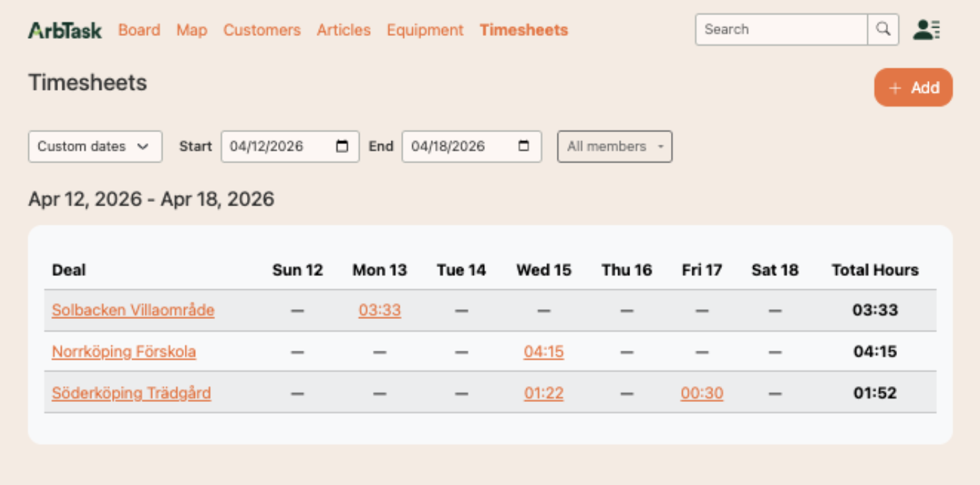
Task: Open Solbacken Villaområde deal
Action: [x=133, y=310]
